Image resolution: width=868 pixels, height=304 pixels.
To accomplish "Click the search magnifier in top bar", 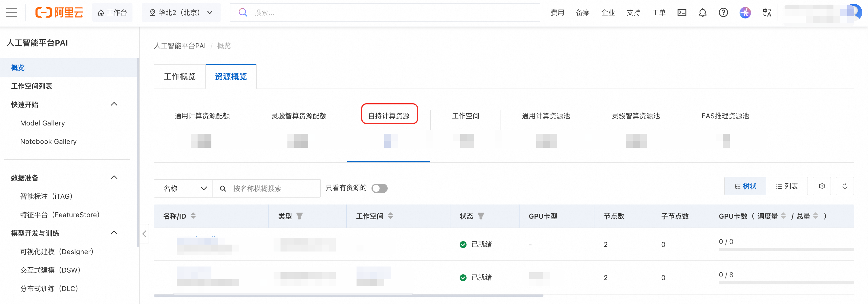I will (242, 12).
